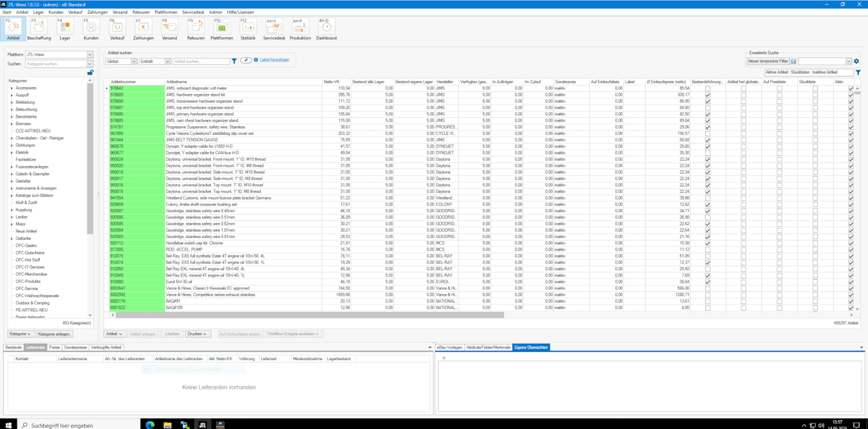
Task: Open the Erweiterte Suche gear settings icon
Action: pyautogui.click(x=856, y=61)
